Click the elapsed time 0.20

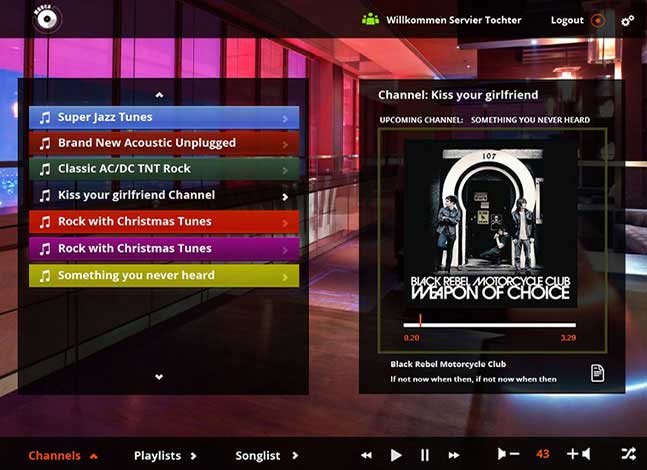click(x=411, y=338)
